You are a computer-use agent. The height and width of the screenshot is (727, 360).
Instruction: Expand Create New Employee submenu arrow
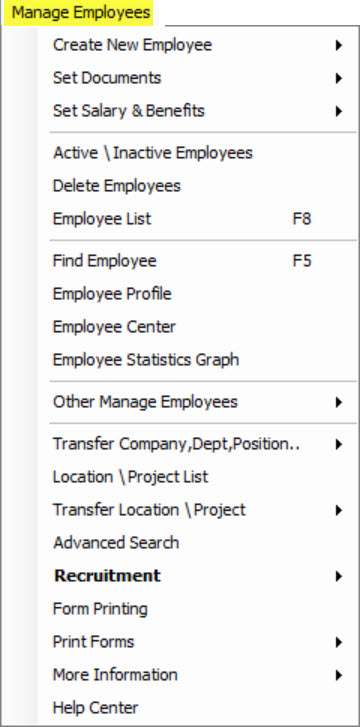(339, 45)
